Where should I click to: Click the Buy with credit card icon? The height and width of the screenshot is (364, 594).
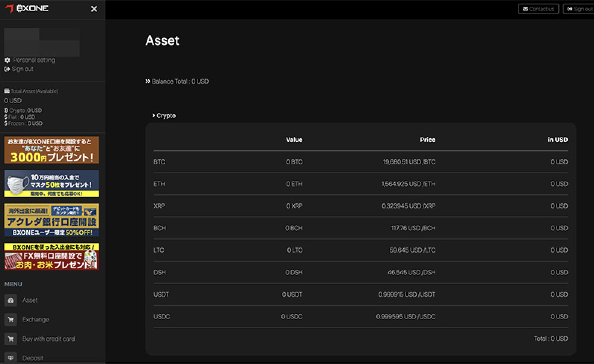point(10,339)
